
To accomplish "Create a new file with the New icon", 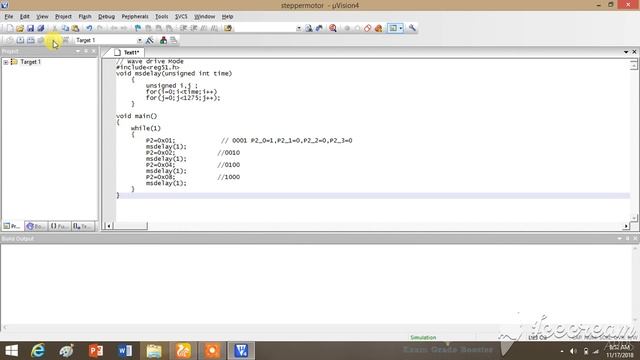I will (9, 28).
